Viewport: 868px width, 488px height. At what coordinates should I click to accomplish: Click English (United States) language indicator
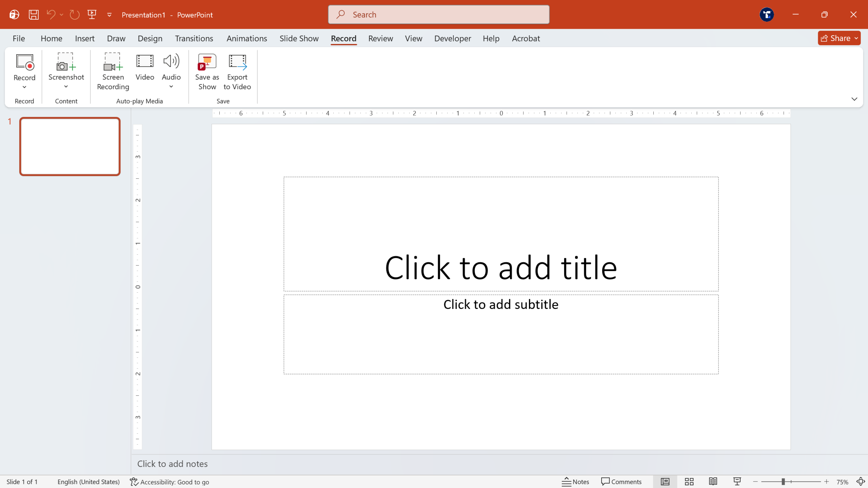pyautogui.click(x=88, y=482)
